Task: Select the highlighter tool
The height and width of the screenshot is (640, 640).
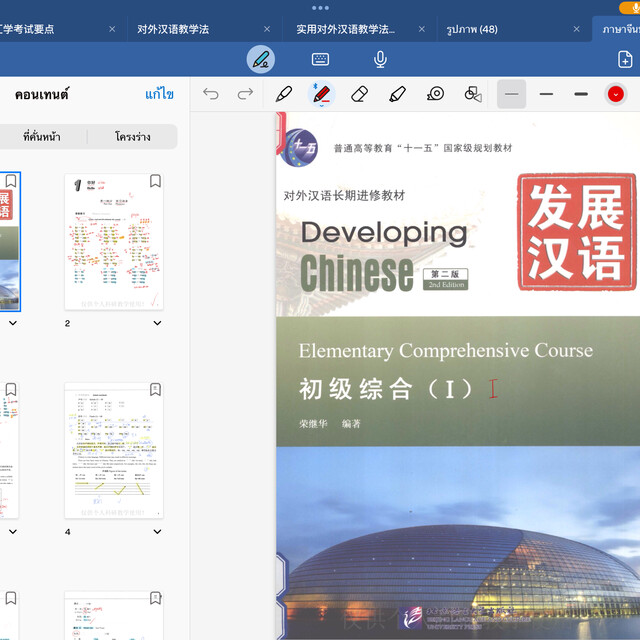Action: point(397,94)
